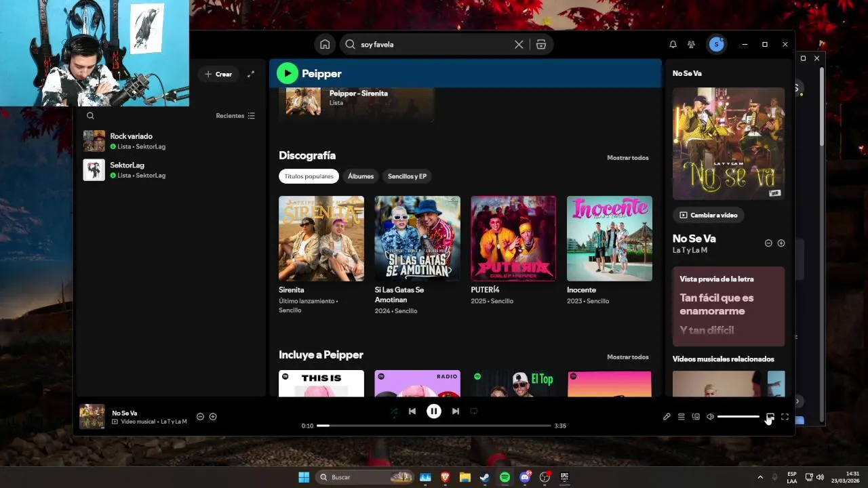This screenshot has width=868, height=488.
Task: Toggle repeat in the player bar
Action: click(474, 411)
